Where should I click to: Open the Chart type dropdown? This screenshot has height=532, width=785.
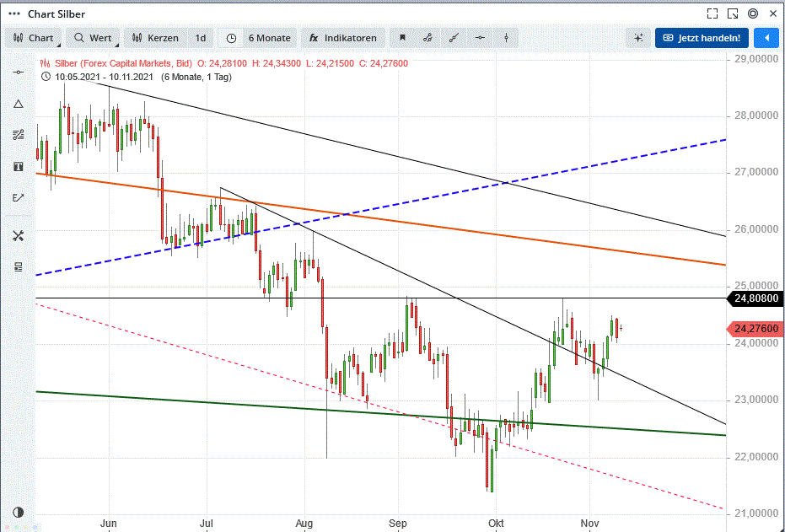[34, 38]
